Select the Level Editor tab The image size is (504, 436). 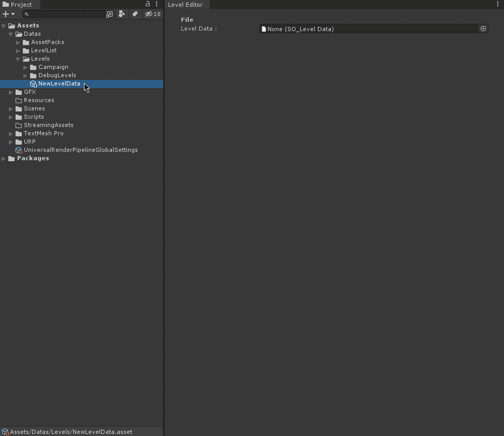point(185,5)
